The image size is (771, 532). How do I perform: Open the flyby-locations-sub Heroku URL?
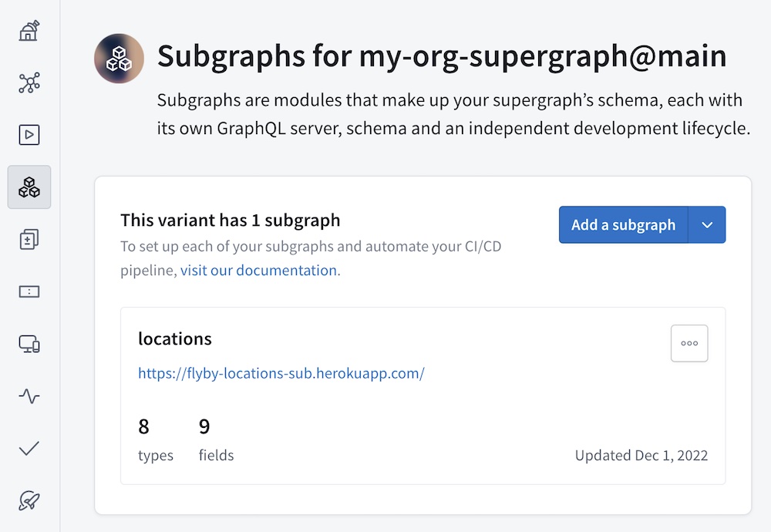(281, 372)
